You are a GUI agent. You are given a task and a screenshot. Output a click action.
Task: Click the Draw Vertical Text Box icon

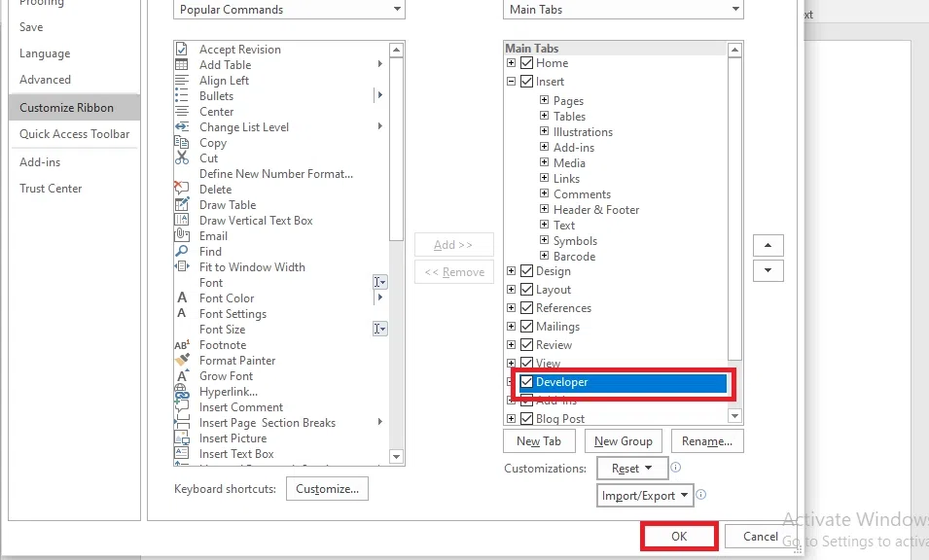181,220
